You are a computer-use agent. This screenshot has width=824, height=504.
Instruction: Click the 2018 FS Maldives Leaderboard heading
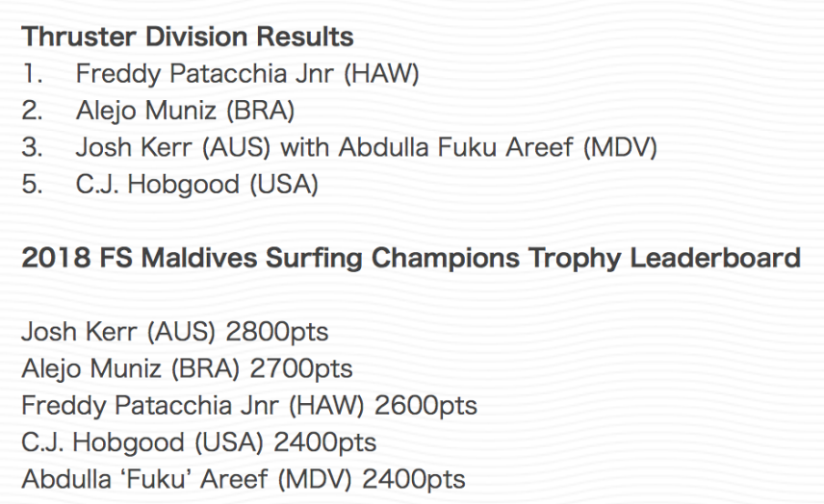click(x=411, y=259)
